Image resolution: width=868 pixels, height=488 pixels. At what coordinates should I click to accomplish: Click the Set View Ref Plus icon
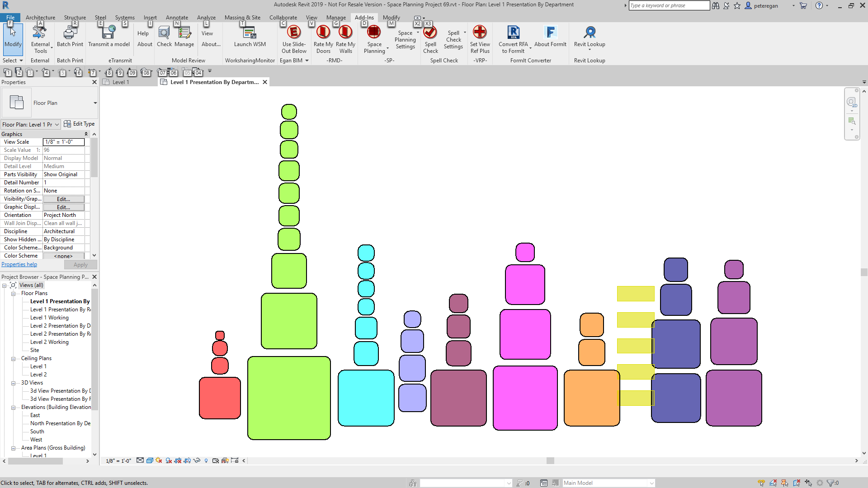click(480, 33)
